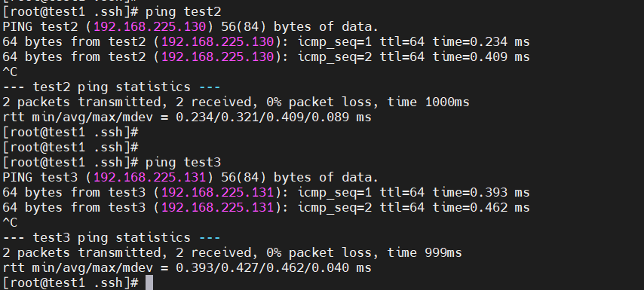
Task: Click the time=0.409 ms value
Action: [481, 57]
